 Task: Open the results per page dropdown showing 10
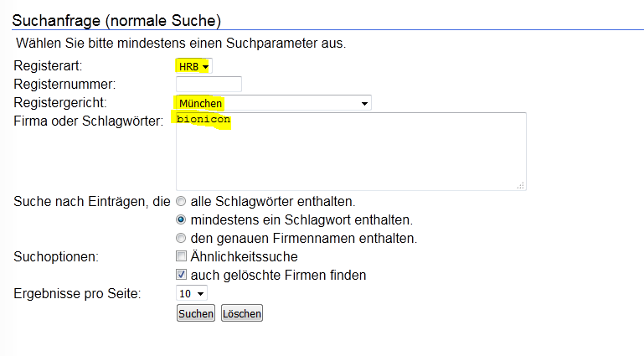tap(191, 294)
